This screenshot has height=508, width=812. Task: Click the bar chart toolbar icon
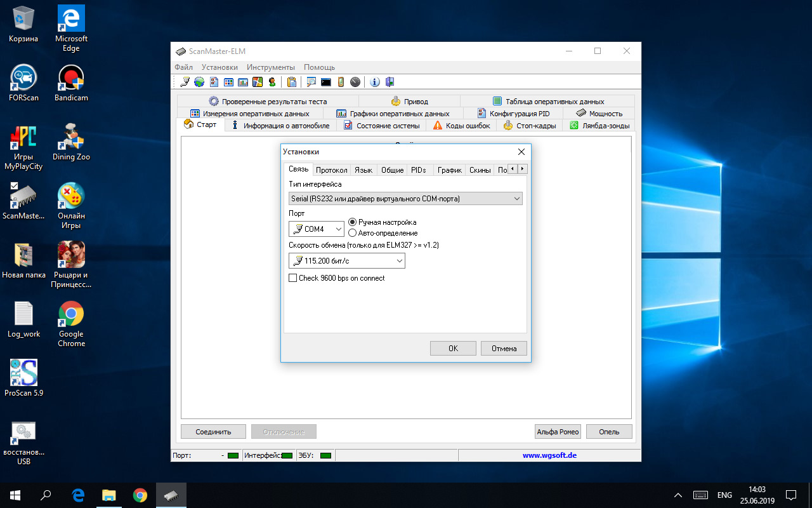pos(243,82)
